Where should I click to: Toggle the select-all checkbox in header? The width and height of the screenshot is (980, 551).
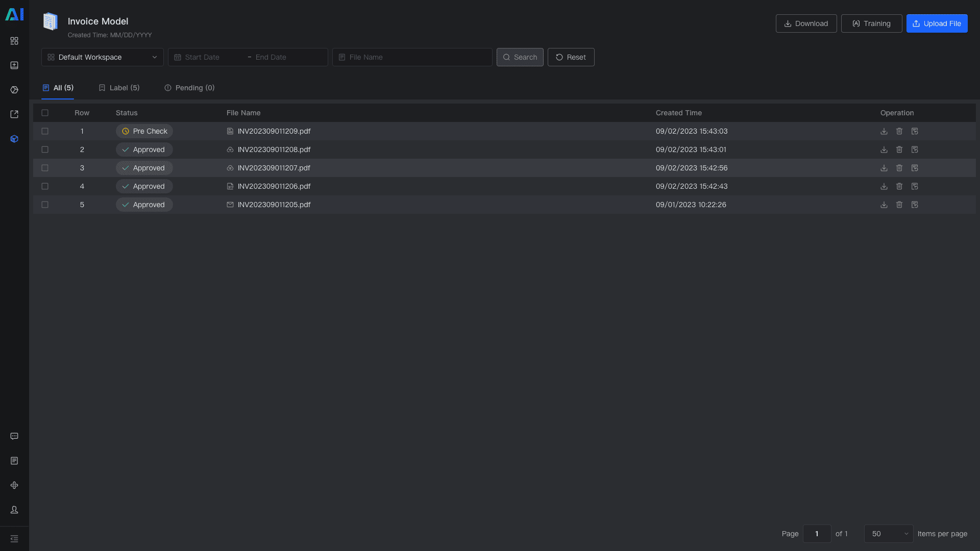45,113
